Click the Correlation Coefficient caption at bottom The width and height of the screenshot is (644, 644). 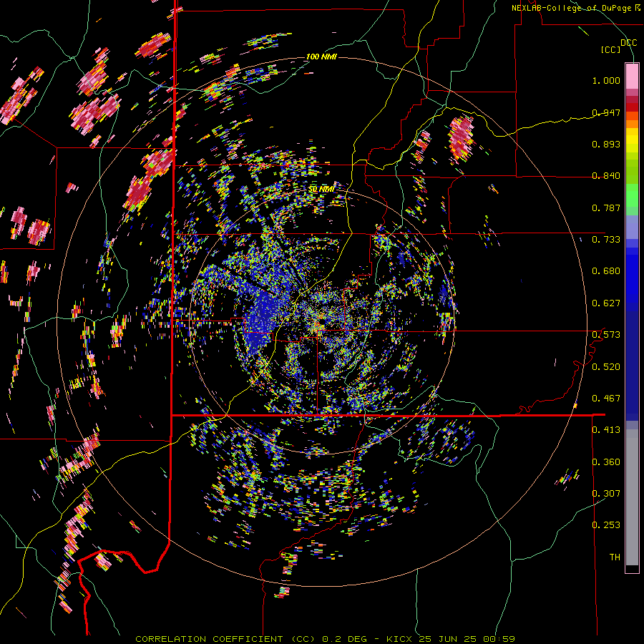pyautogui.click(x=326, y=639)
